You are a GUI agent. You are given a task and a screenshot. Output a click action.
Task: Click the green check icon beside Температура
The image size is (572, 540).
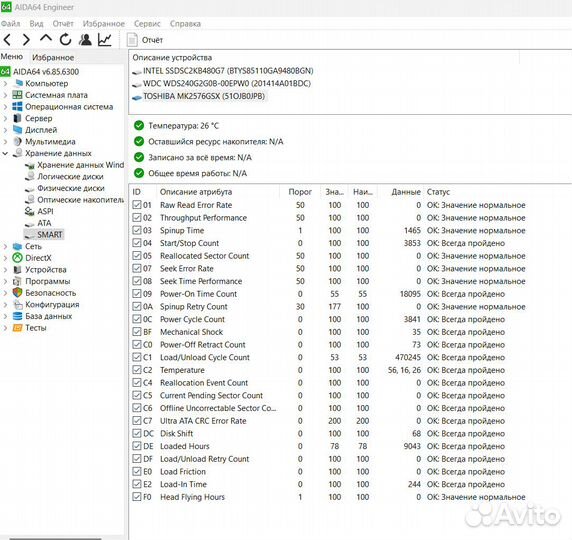[x=139, y=126]
